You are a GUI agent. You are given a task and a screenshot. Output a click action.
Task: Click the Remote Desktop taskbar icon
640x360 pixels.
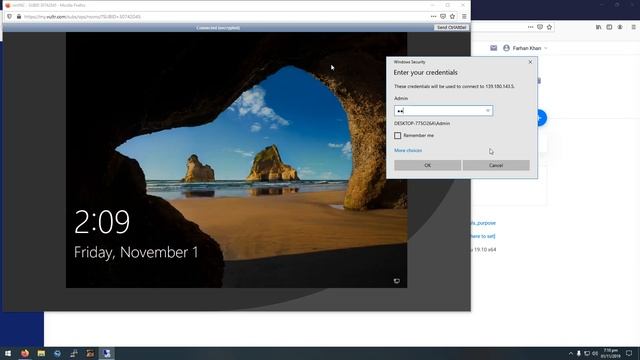point(107,353)
